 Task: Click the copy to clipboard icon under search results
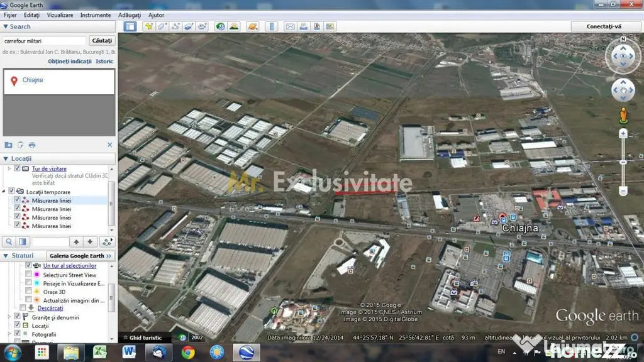tap(20, 145)
